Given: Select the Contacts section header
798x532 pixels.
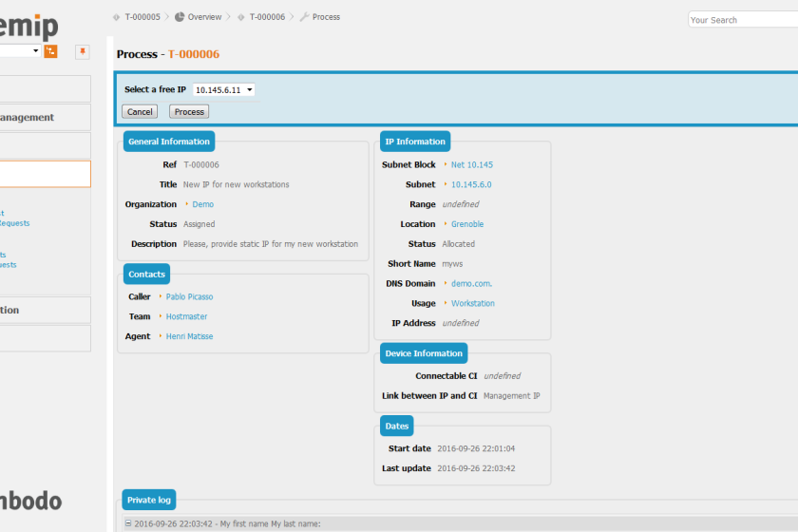Looking at the screenshot, I should click(146, 274).
